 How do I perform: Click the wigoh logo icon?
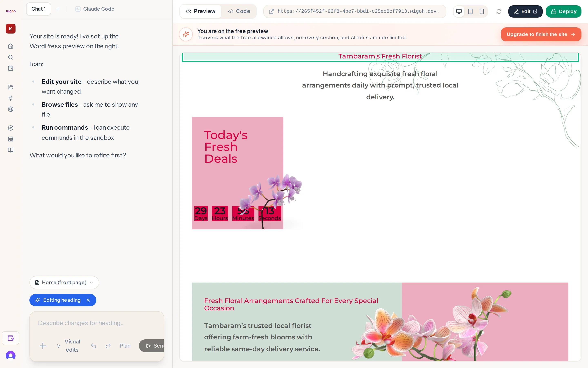click(10, 11)
